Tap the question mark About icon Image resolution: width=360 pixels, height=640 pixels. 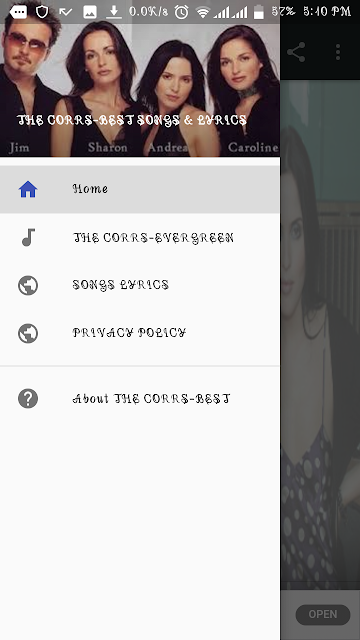pos(28,398)
